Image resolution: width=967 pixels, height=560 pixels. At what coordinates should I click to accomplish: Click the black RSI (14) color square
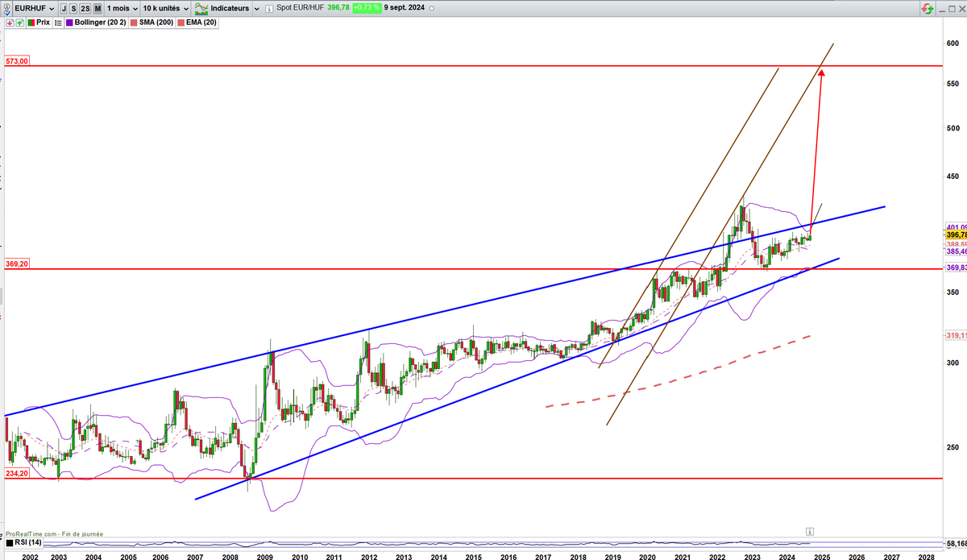10,542
